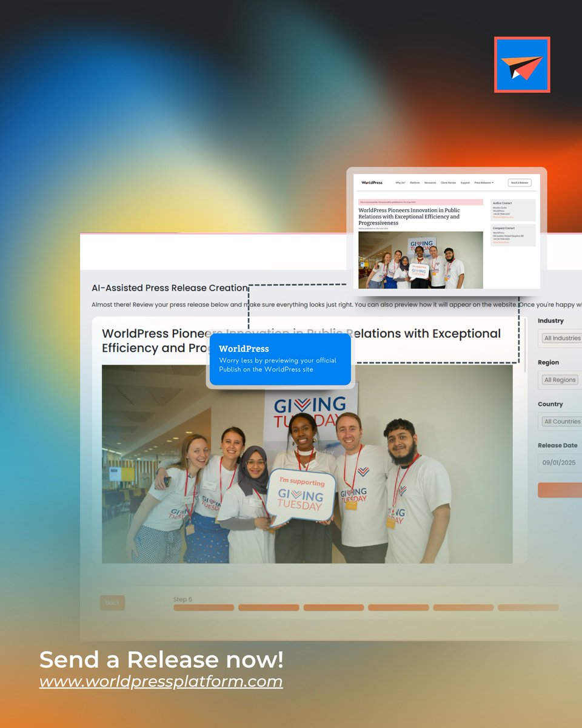Open the Region dropdown

tap(561, 380)
